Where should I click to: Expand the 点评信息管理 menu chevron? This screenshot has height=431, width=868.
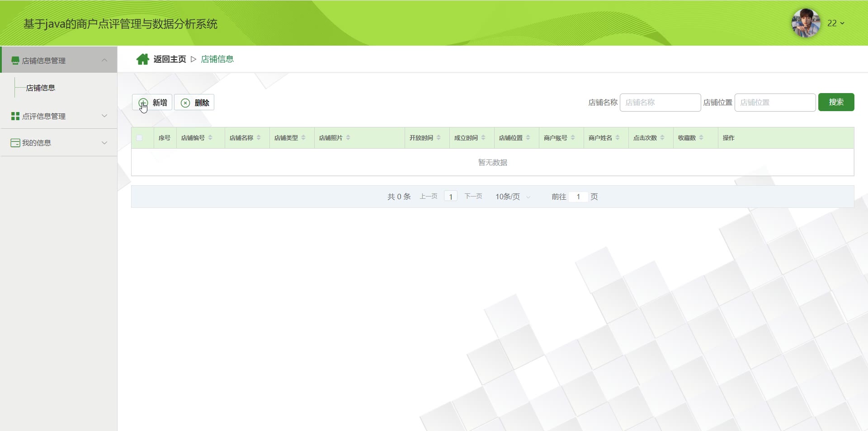click(x=104, y=116)
